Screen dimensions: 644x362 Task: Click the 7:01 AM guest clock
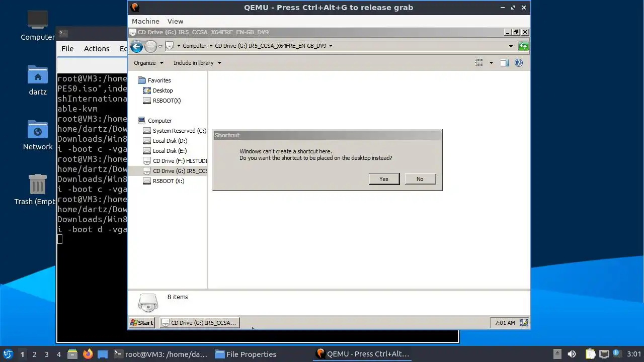coord(505,323)
